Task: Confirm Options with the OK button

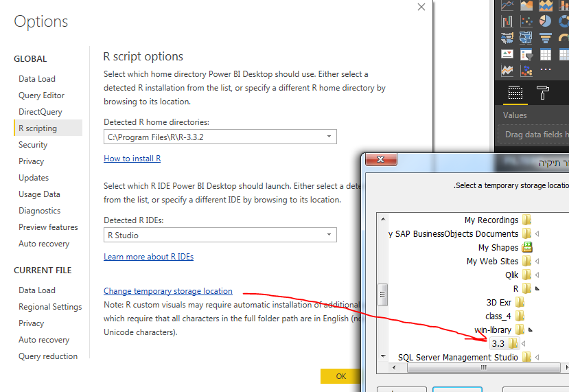Action: pyautogui.click(x=340, y=376)
